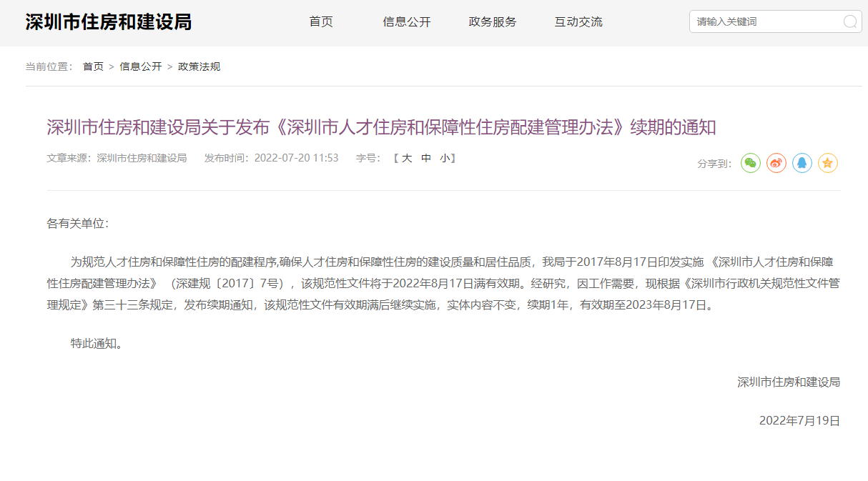Share the article via WeChat icon
The width and height of the screenshot is (868, 481).
[x=750, y=163]
